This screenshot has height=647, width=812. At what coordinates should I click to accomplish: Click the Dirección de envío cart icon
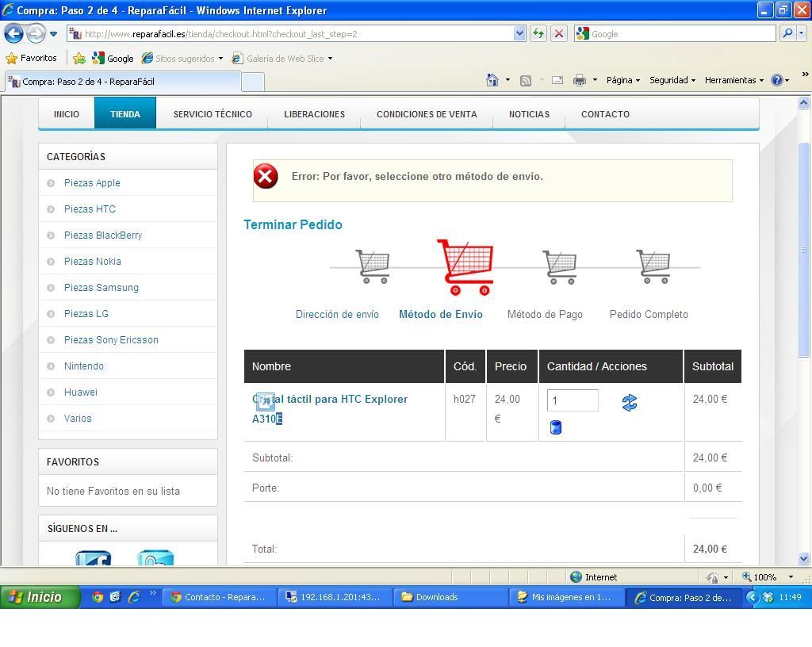coord(373,266)
